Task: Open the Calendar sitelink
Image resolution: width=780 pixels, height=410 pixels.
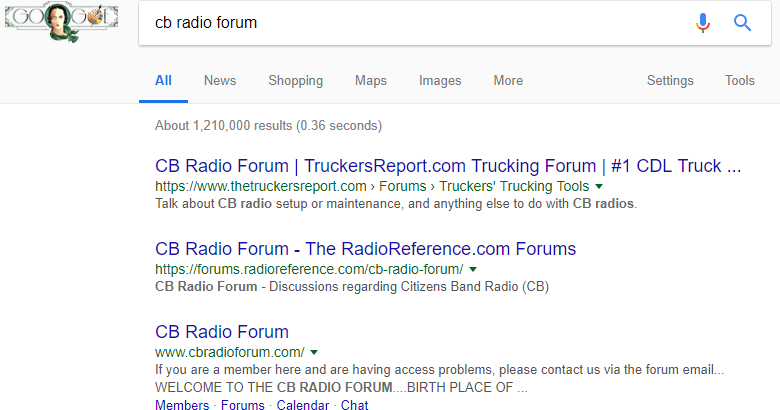Action: point(302,405)
